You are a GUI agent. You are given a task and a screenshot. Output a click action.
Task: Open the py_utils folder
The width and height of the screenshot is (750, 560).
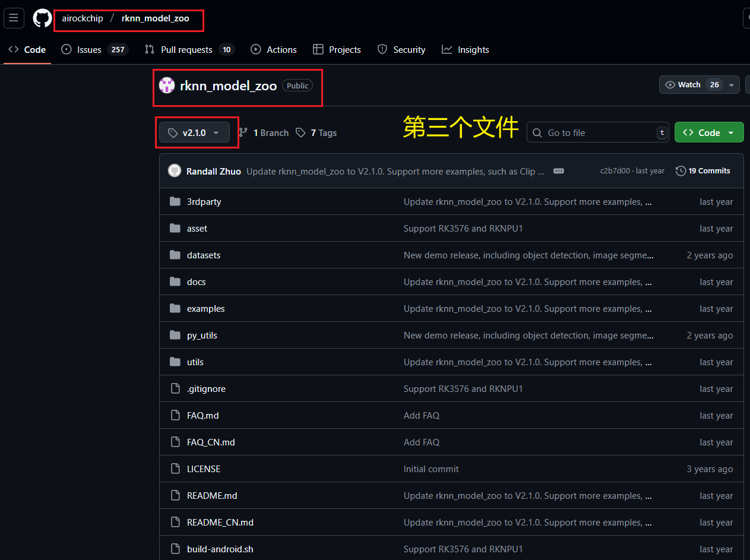(x=202, y=336)
